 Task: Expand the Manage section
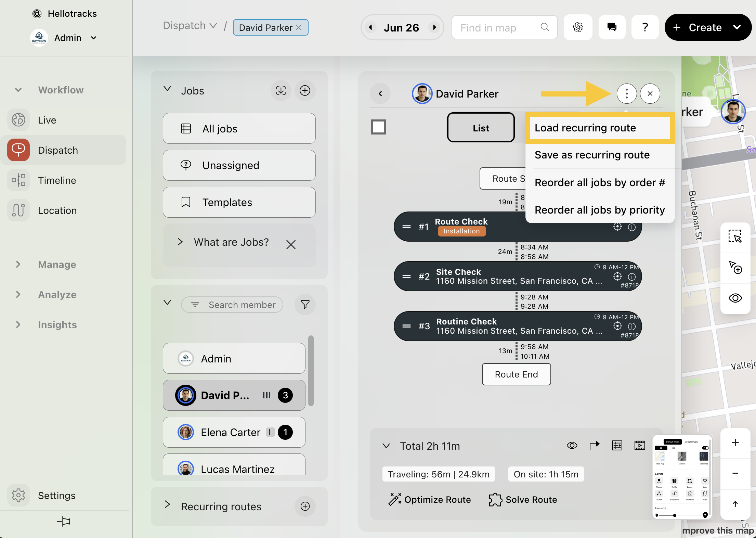(18, 265)
